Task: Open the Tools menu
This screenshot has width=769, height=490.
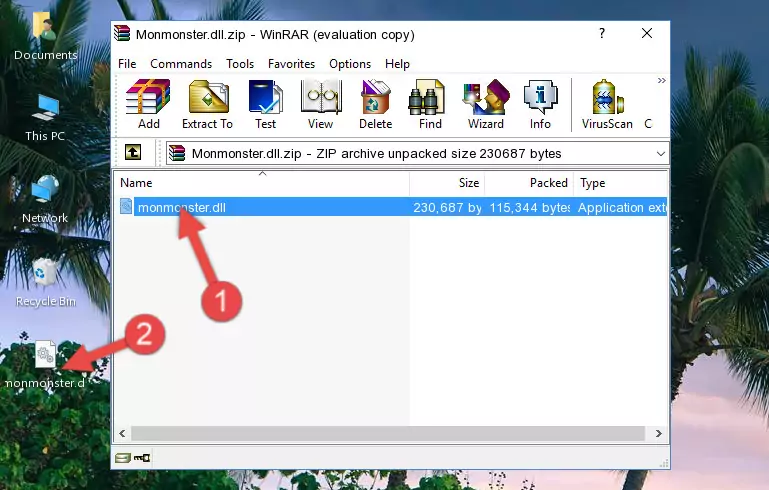Action: click(240, 64)
